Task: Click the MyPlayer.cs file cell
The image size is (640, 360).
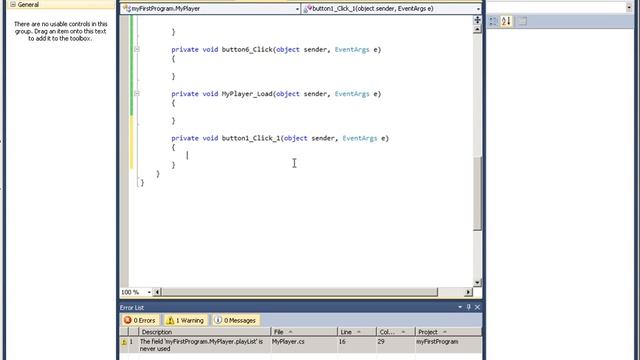Action: tap(288, 342)
